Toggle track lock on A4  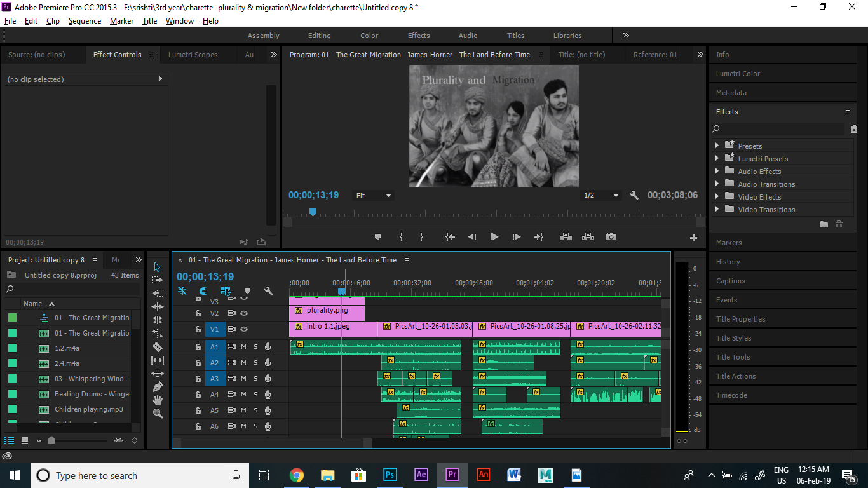tap(198, 395)
